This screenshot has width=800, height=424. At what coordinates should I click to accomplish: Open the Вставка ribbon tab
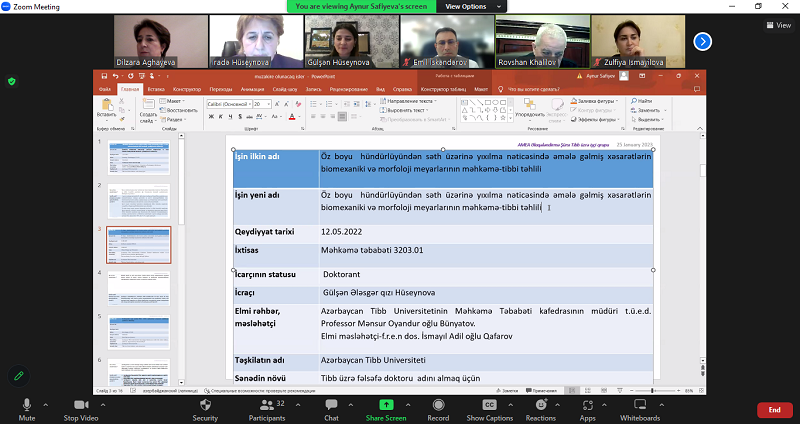pyautogui.click(x=155, y=88)
